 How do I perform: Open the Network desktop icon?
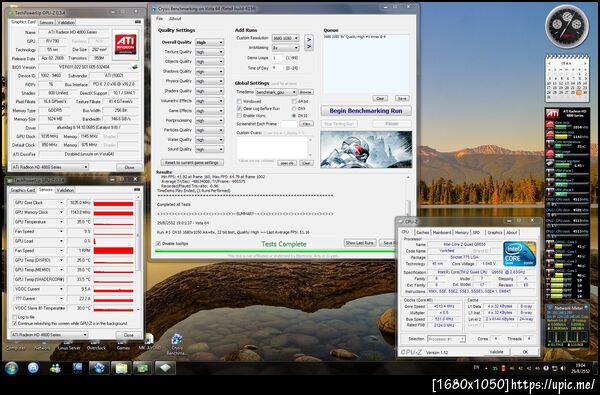[x=42, y=348]
